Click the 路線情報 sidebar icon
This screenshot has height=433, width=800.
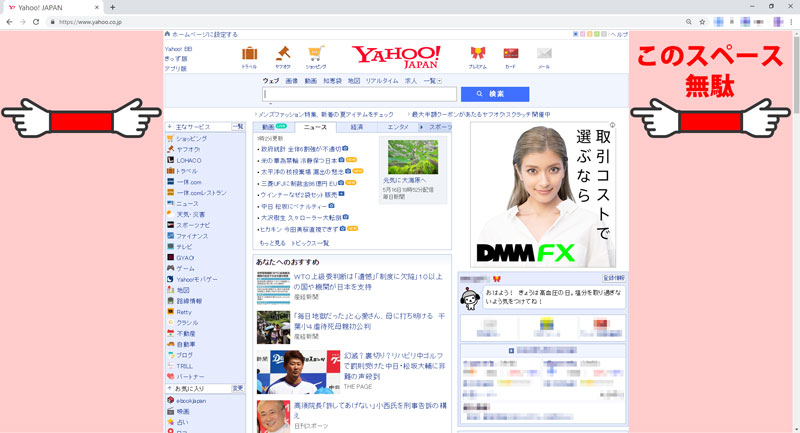[x=170, y=301]
